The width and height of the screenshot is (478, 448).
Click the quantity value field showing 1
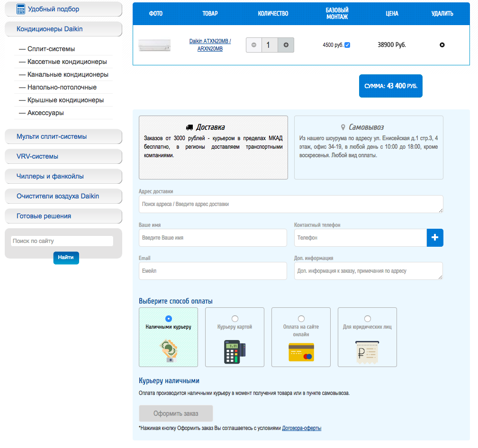(x=270, y=45)
